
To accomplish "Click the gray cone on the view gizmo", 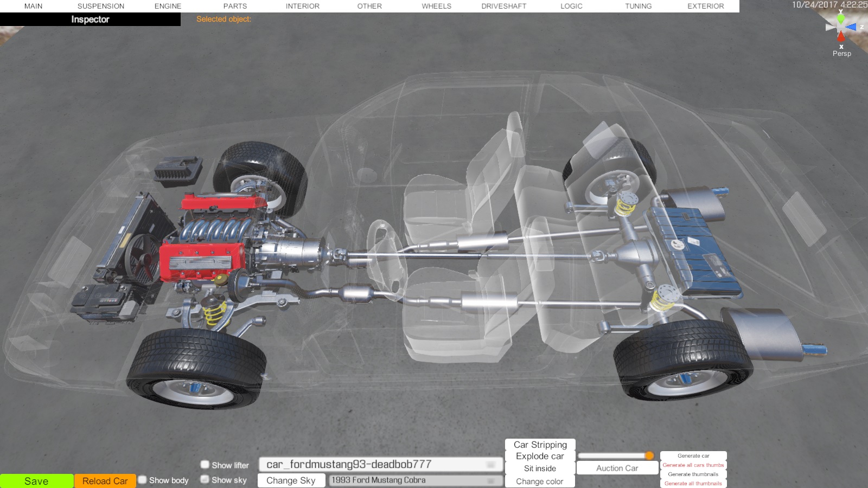I will click(x=830, y=27).
